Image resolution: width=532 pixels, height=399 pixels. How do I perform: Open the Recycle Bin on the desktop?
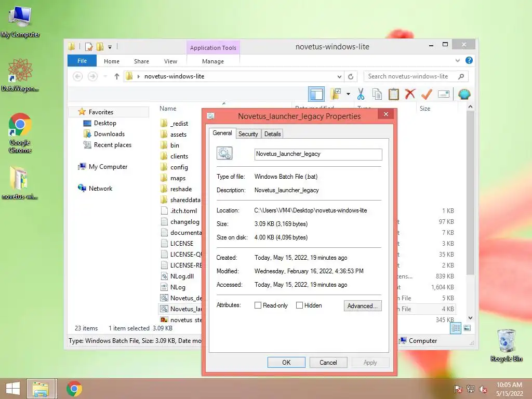pyautogui.click(x=506, y=345)
